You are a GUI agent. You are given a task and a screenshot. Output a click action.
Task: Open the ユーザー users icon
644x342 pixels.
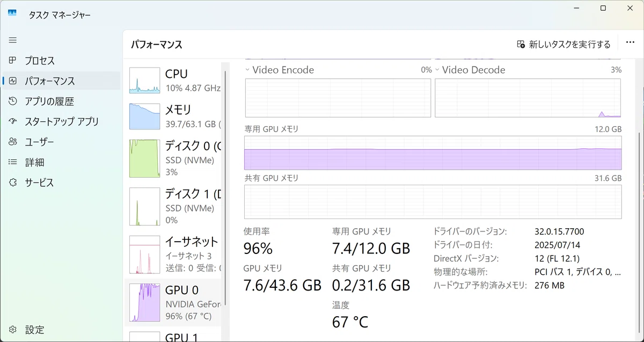(13, 142)
